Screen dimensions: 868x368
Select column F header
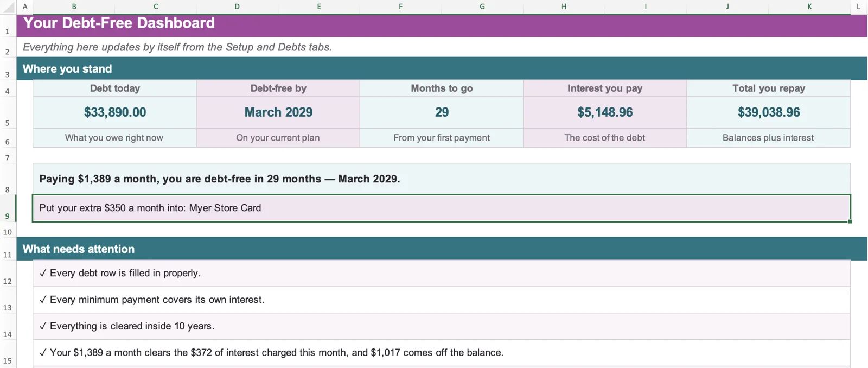[400, 7]
